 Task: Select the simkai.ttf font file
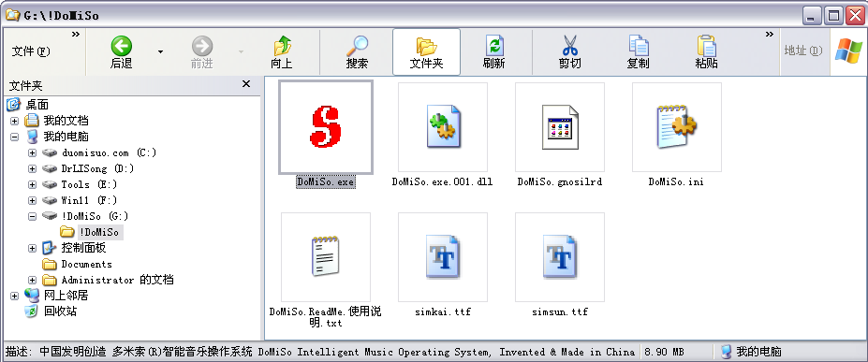(443, 257)
